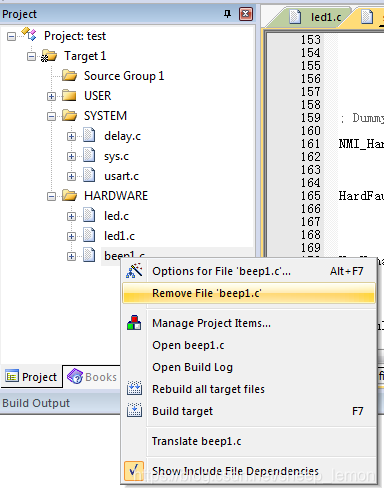Click the HARDWARE folder icon

69,196
